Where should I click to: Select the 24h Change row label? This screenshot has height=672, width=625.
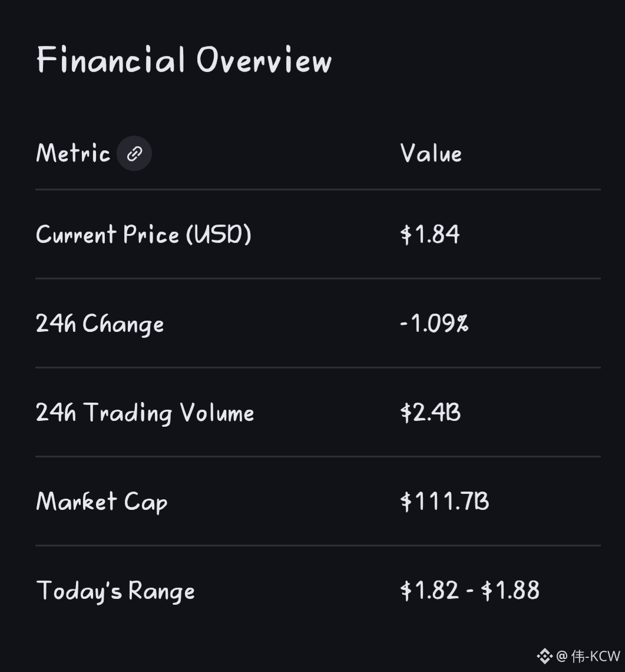pos(100,324)
